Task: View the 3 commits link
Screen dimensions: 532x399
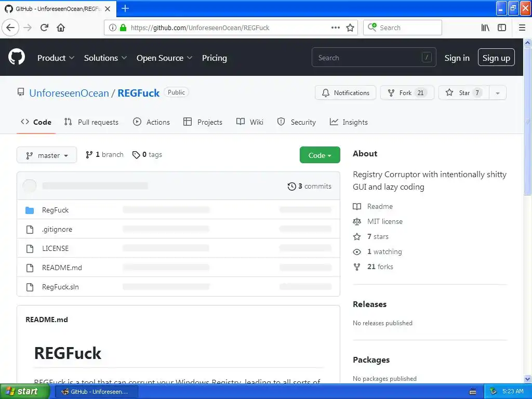Action: [310, 187]
